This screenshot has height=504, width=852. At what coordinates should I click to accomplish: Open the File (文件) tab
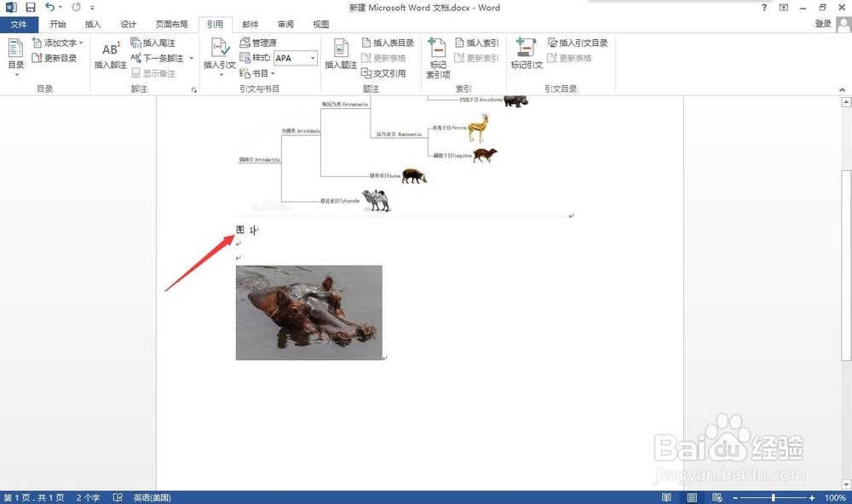(19, 25)
